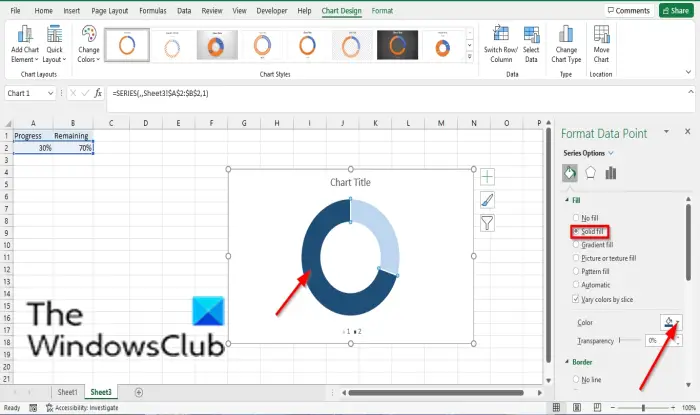Image resolution: width=700 pixels, height=415 pixels.
Task: Expand the Chart Styles gallery
Action: tap(470, 57)
